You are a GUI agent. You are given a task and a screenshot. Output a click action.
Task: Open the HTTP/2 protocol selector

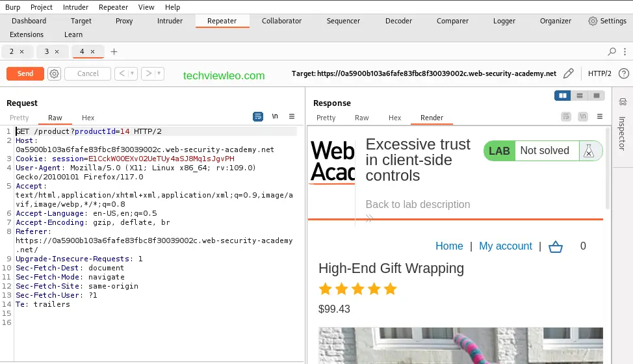[599, 73]
